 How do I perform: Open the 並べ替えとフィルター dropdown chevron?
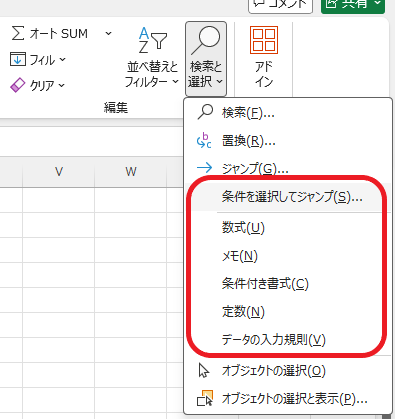click(x=176, y=81)
